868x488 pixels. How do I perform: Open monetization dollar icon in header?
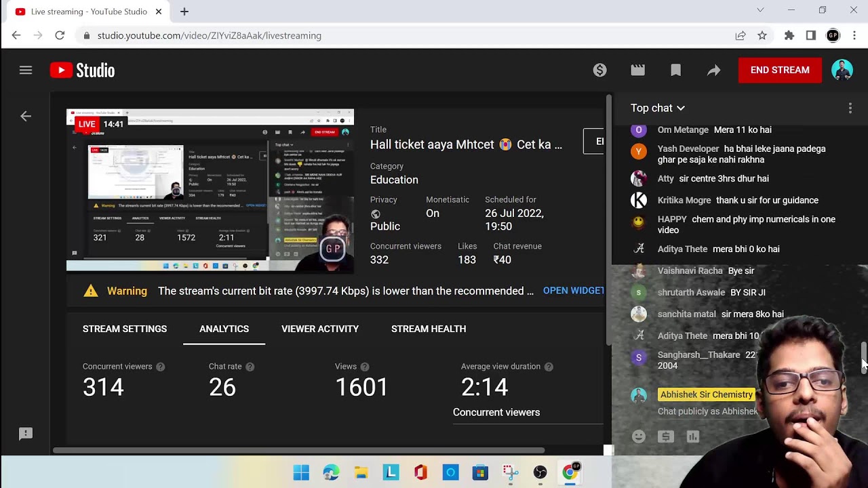(599, 70)
